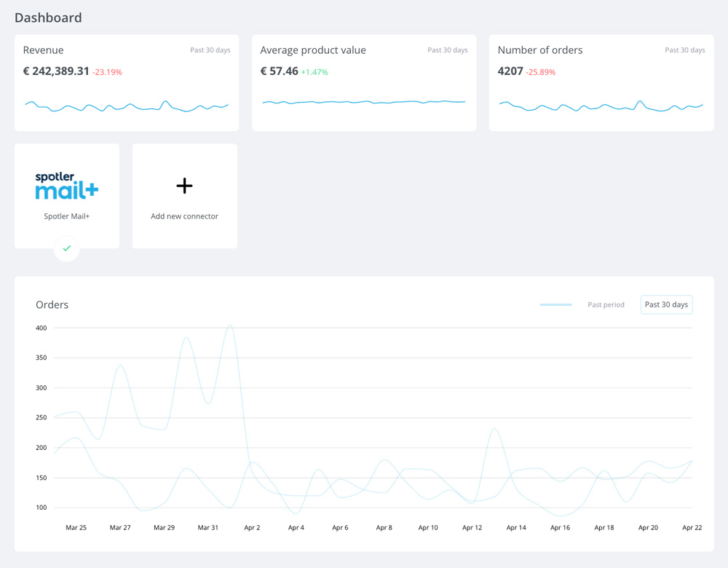Screen dimensions: 728x568
Task: Open the Revenue card sparkline
Action: point(127,106)
